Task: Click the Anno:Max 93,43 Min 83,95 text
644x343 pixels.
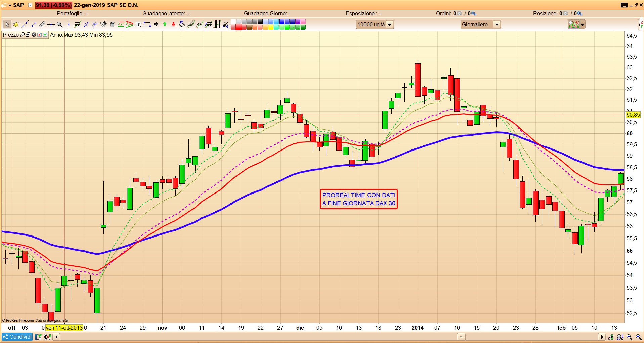Action: coord(81,35)
